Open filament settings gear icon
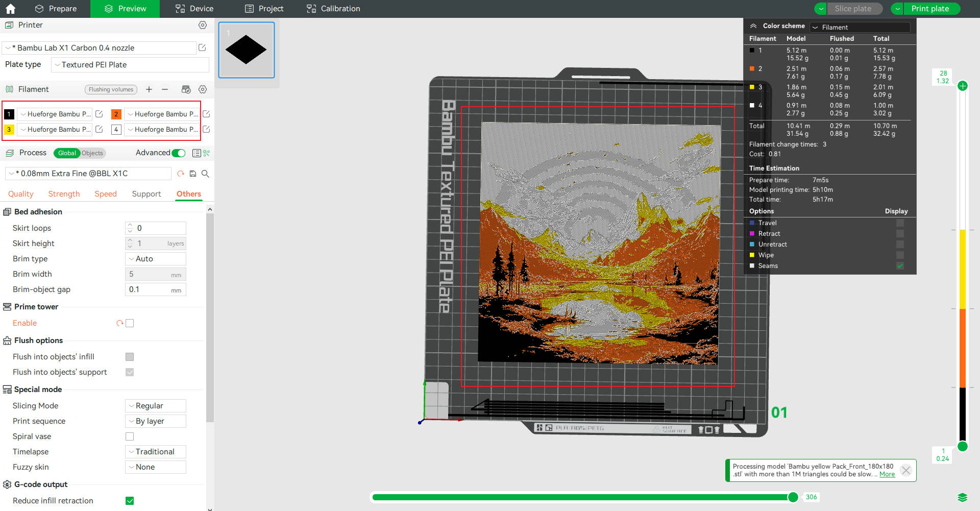The image size is (980, 511). click(x=203, y=89)
